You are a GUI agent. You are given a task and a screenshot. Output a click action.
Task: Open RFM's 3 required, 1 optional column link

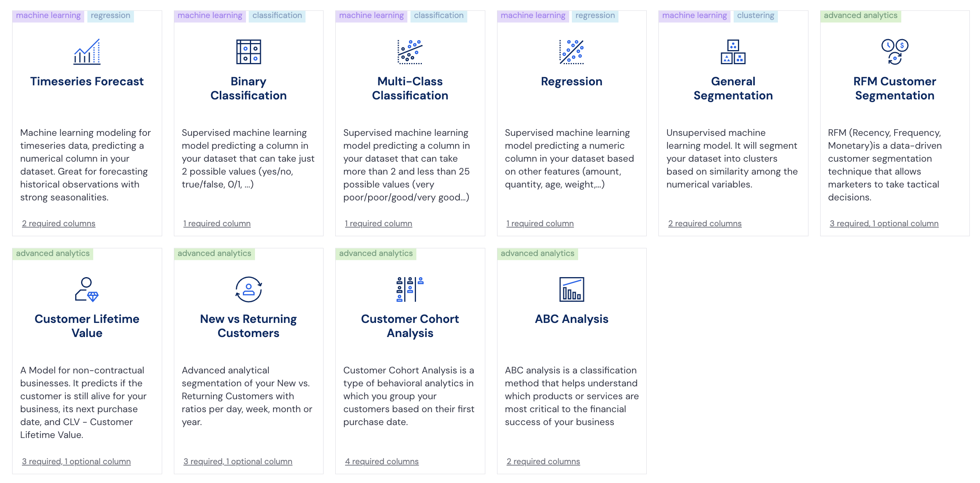click(884, 223)
